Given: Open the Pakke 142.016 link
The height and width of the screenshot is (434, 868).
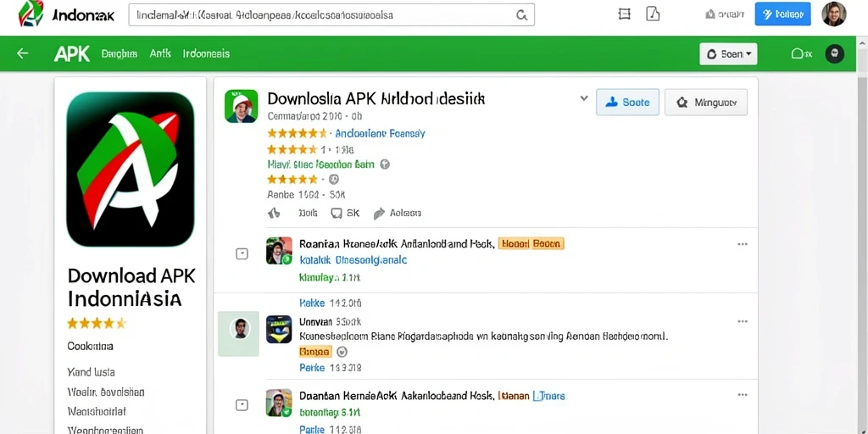Looking at the screenshot, I should click(x=331, y=303).
